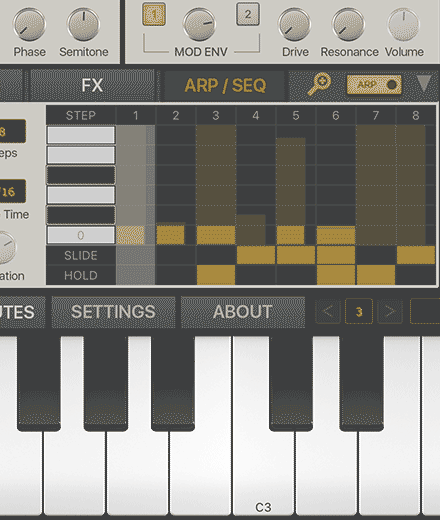Click step 2 note block in sequencer
The width and height of the screenshot is (440, 520).
pyautogui.click(x=170, y=235)
